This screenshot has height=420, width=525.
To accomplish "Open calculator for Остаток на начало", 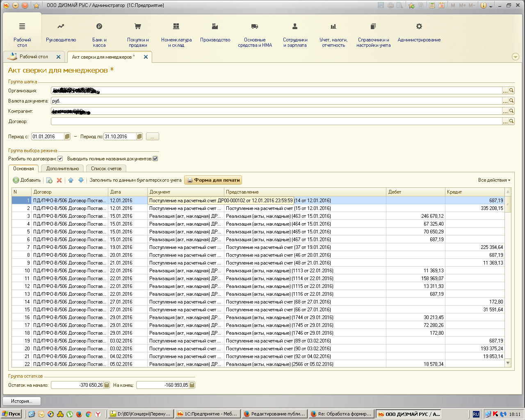I will (x=107, y=385).
